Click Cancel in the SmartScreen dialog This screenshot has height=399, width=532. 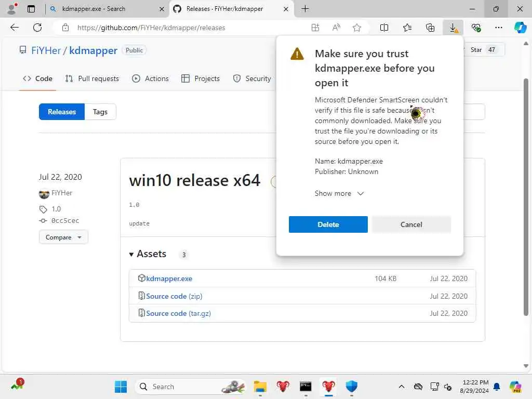tap(411, 224)
